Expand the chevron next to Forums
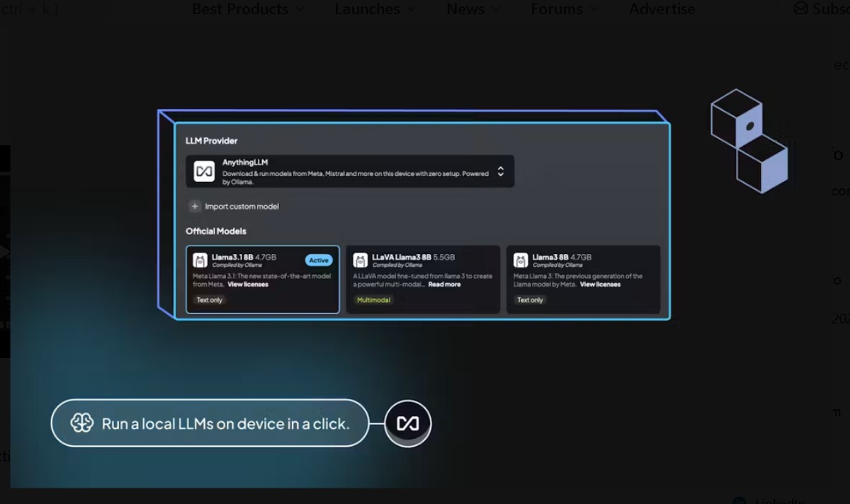 pyautogui.click(x=594, y=10)
